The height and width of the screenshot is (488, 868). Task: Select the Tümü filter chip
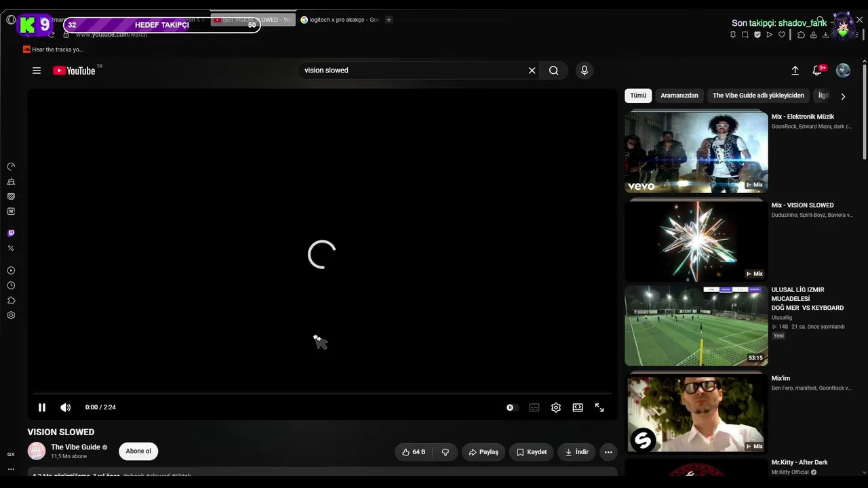[x=638, y=96]
